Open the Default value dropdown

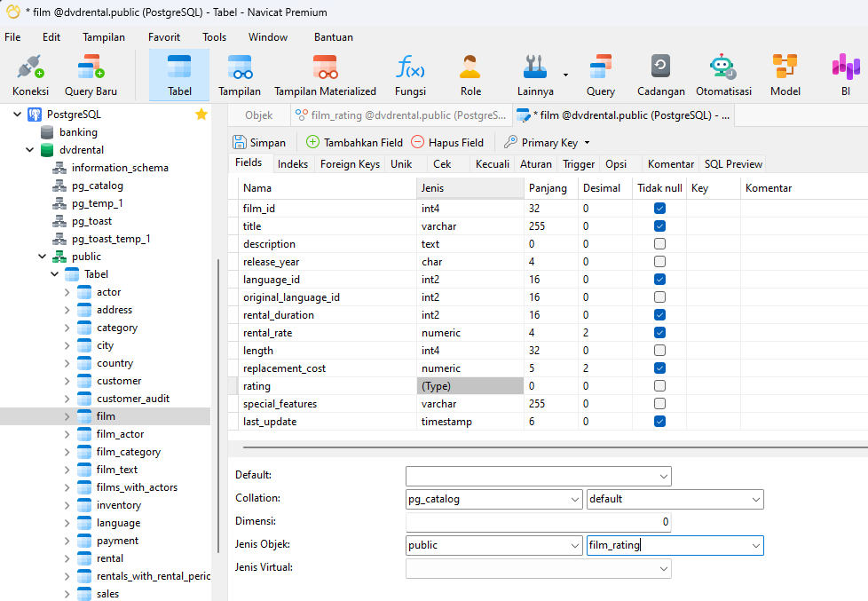click(663, 476)
